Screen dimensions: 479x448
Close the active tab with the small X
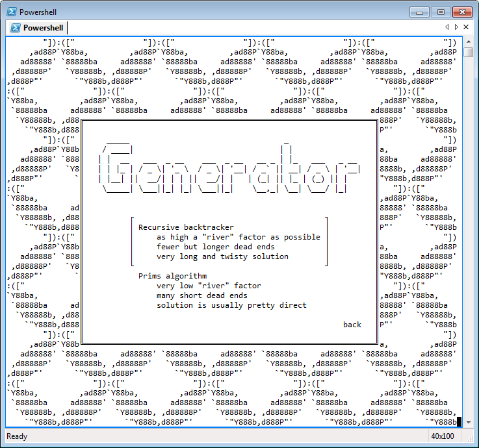[466, 27]
